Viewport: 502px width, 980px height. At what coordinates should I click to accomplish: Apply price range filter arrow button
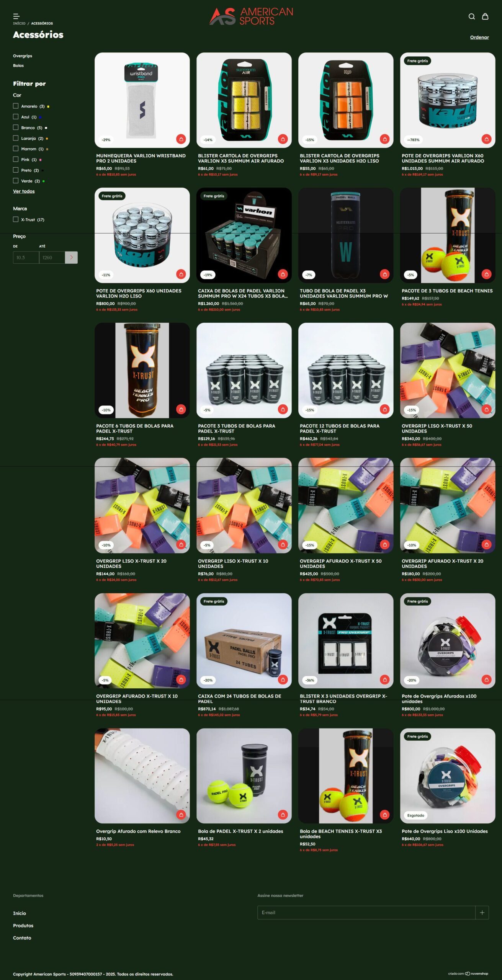click(x=71, y=258)
